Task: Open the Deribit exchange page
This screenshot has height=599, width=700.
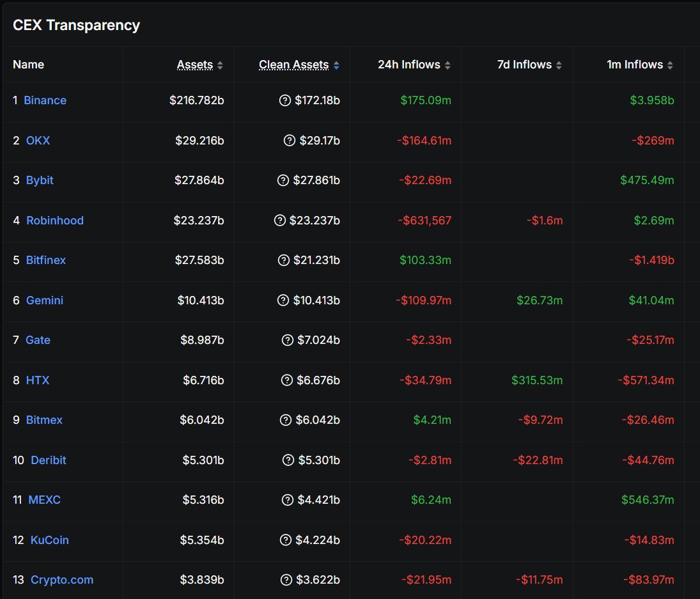Action: (x=49, y=460)
